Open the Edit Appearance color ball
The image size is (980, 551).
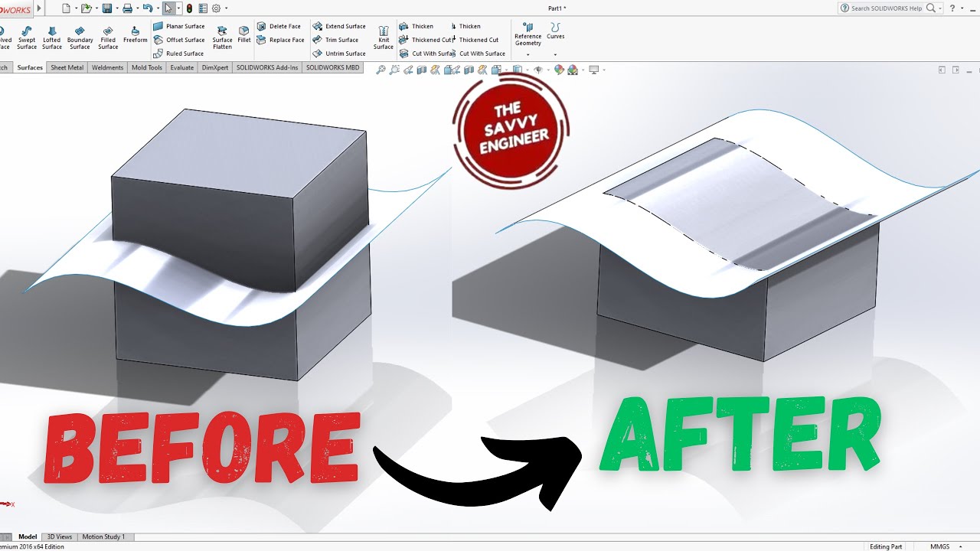(x=559, y=70)
